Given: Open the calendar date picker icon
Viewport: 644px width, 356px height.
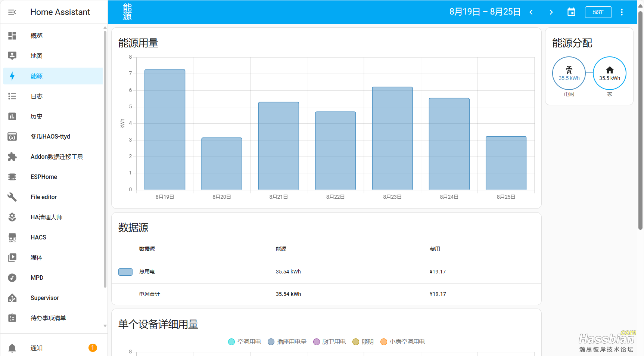Looking at the screenshot, I should click(x=571, y=12).
